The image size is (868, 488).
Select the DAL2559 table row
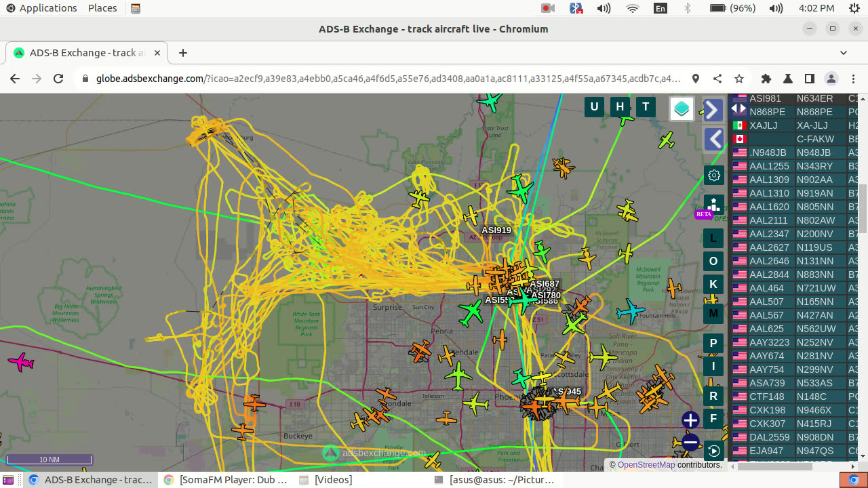tap(793, 437)
